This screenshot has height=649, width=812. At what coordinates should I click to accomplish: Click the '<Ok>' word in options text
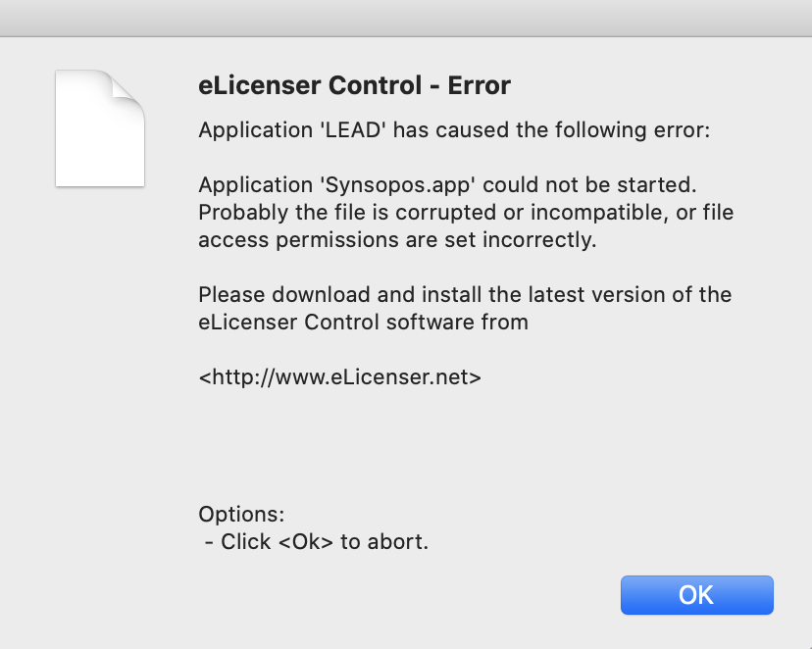(x=306, y=541)
